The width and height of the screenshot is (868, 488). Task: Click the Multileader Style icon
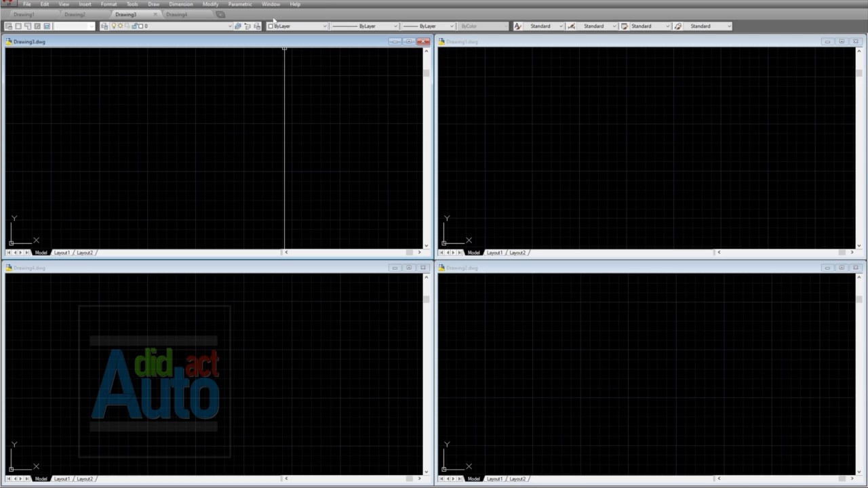pyautogui.click(x=678, y=26)
